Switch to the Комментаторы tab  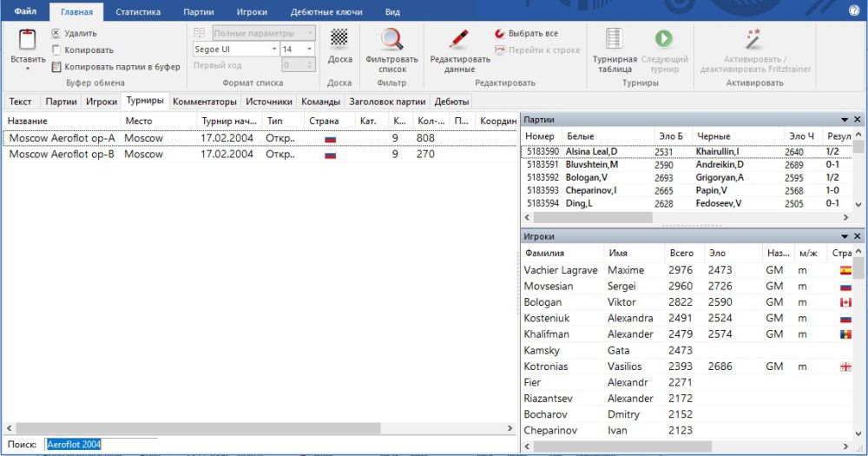(204, 102)
